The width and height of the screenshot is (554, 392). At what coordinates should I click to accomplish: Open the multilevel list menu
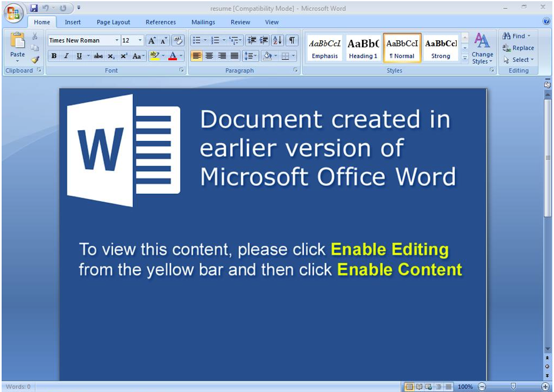(235, 40)
